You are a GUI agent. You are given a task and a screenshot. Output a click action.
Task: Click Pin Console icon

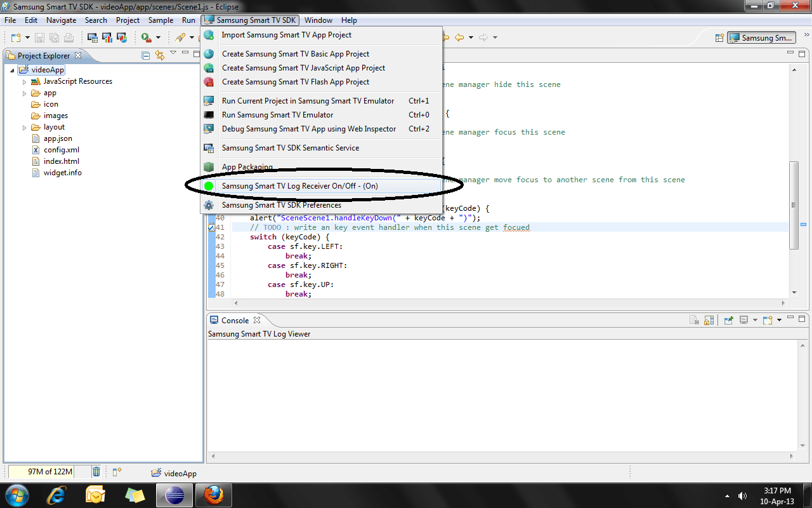[729, 320]
